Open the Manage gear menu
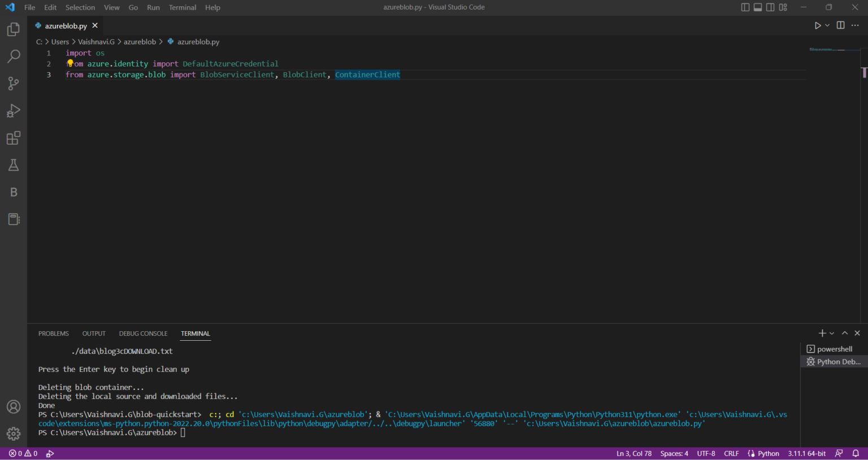 point(13,433)
